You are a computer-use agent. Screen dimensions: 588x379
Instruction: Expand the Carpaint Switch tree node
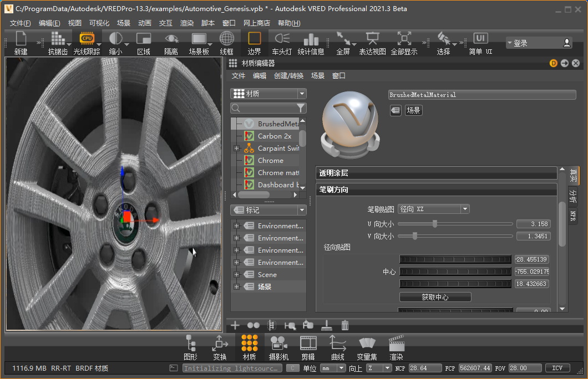237,148
